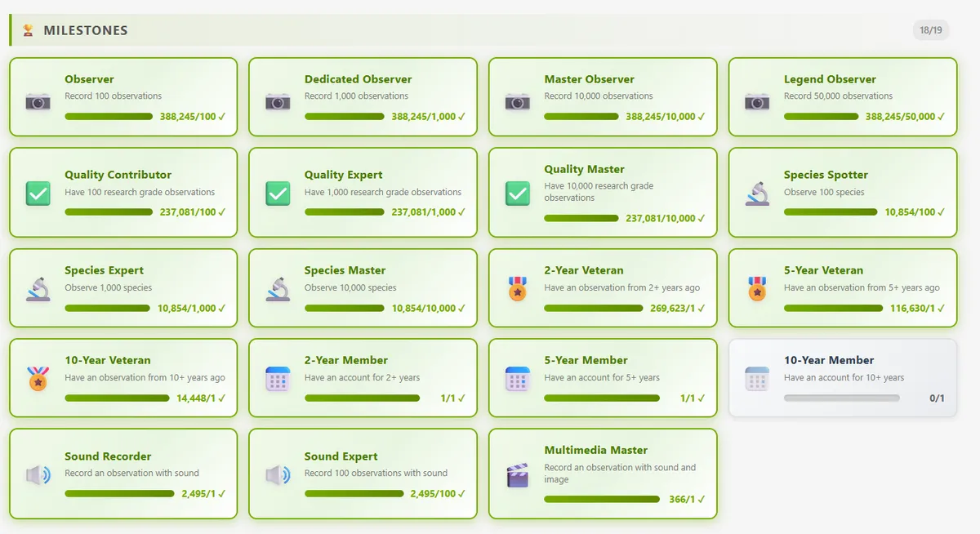Click the green checkmark icon on Quality Expert
This screenshot has width=980, height=534.
click(278, 194)
